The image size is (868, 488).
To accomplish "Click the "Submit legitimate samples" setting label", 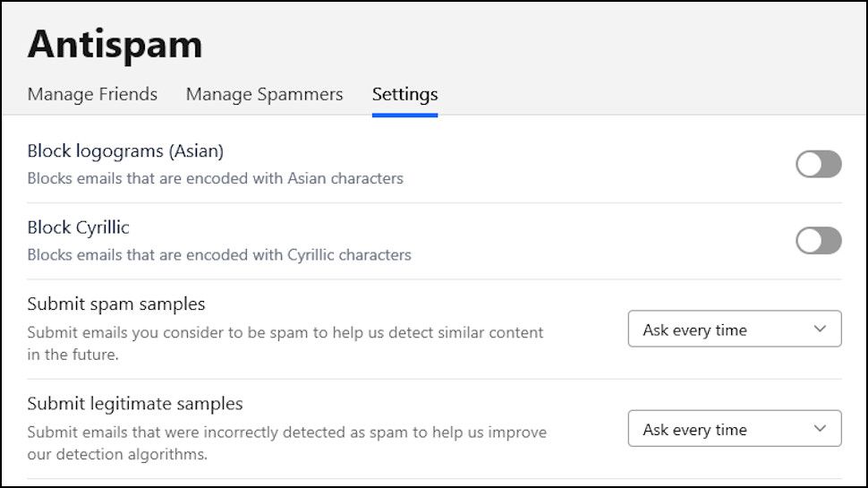I will [135, 403].
